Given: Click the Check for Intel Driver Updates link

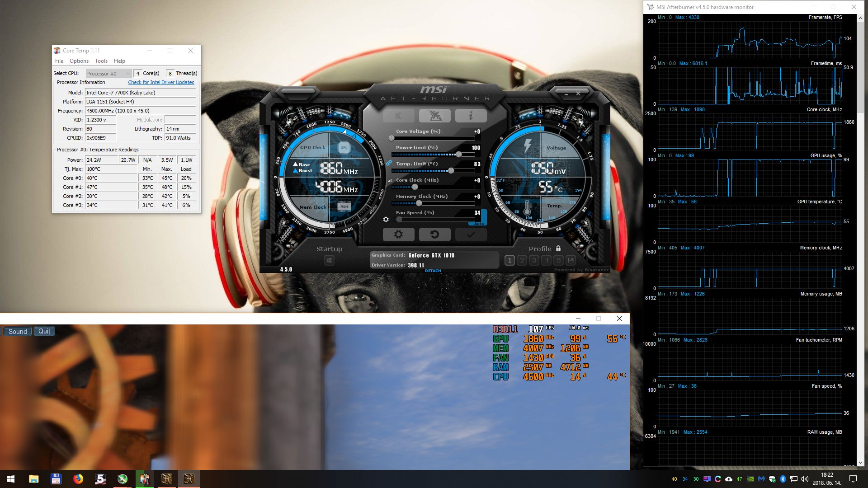Looking at the screenshot, I should pos(161,82).
